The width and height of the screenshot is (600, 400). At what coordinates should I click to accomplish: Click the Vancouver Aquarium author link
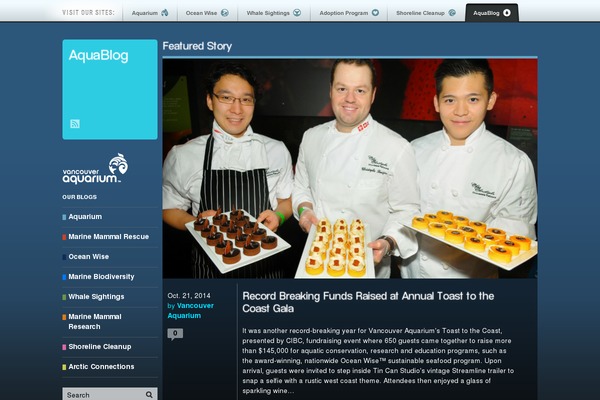click(191, 310)
